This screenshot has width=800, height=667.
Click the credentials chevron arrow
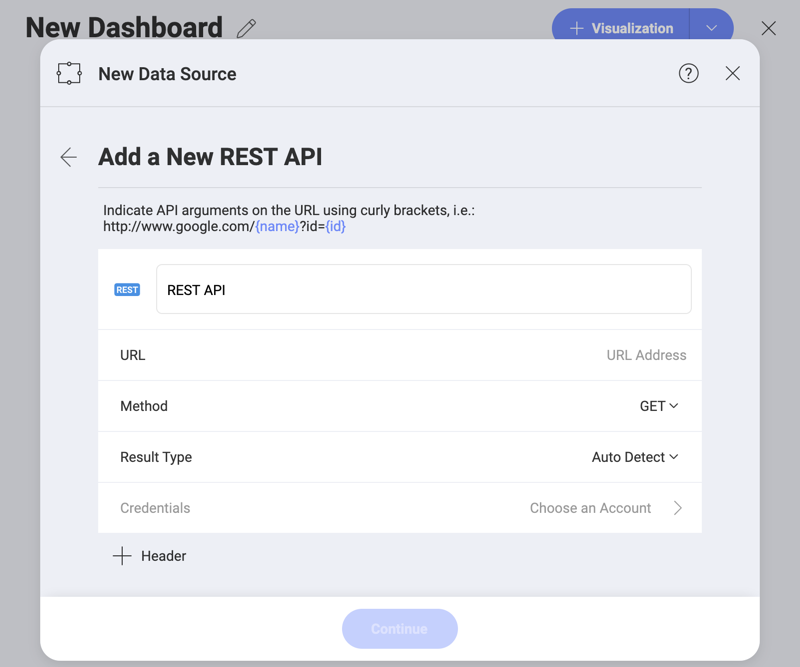(677, 508)
